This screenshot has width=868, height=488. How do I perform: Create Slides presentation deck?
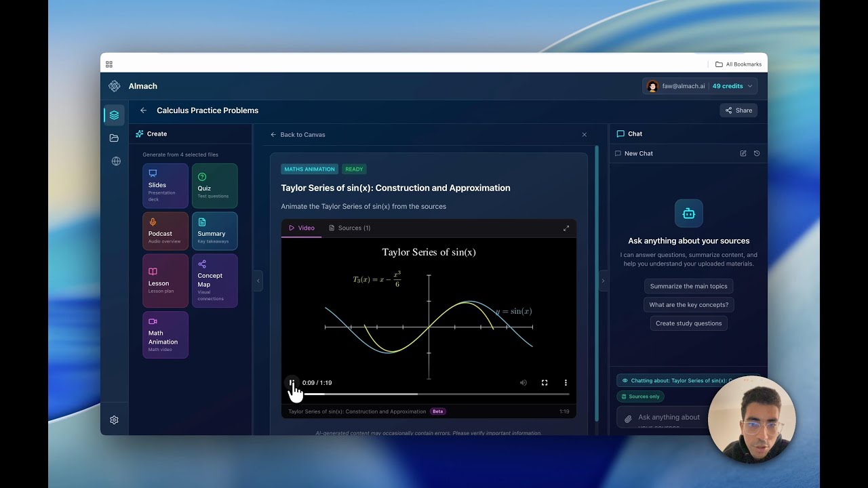click(x=165, y=186)
